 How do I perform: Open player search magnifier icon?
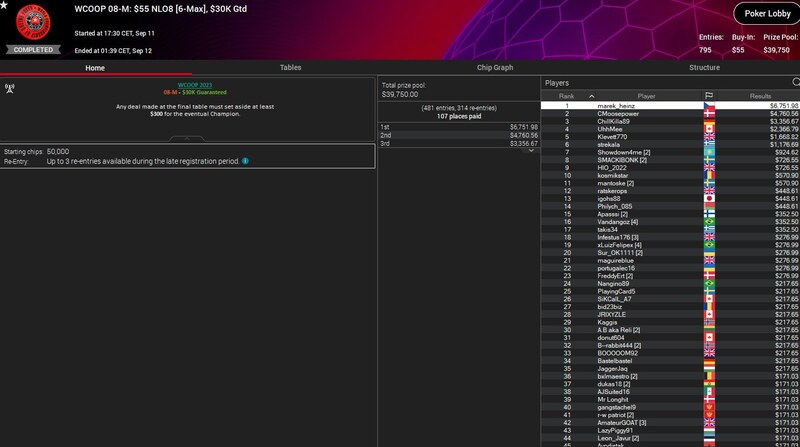[x=795, y=82]
